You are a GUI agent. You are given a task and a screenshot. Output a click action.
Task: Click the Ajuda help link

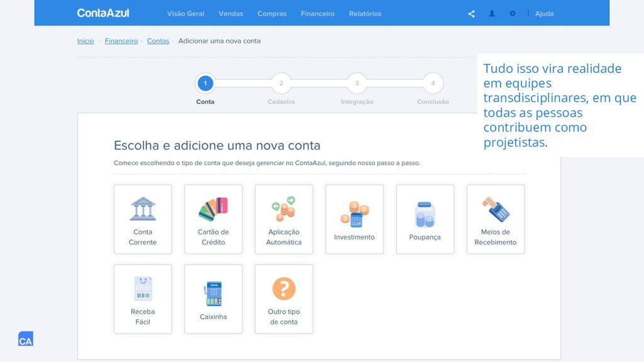click(544, 14)
